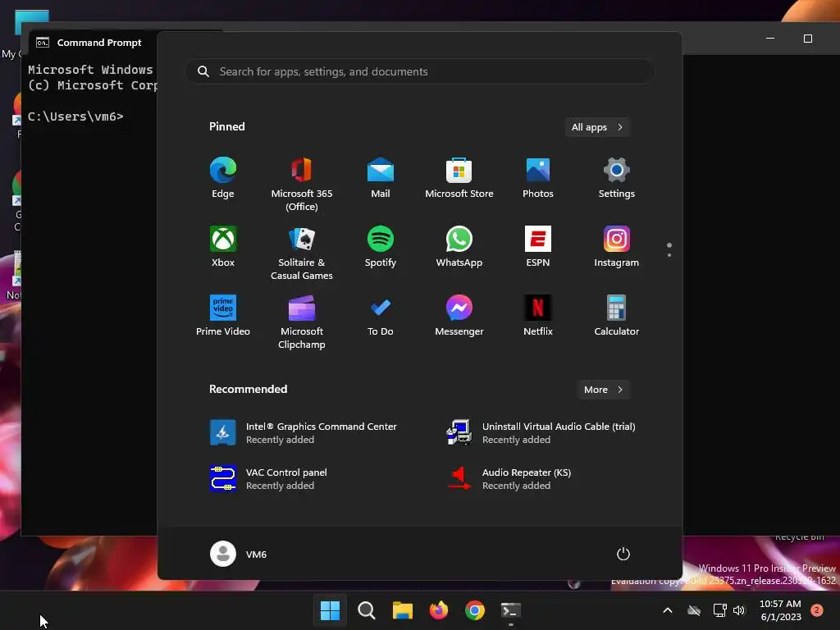This screenshot has width=840, height=630.
Task: Open the cloud sync tray icon
Action: click(x=694, y=610)
